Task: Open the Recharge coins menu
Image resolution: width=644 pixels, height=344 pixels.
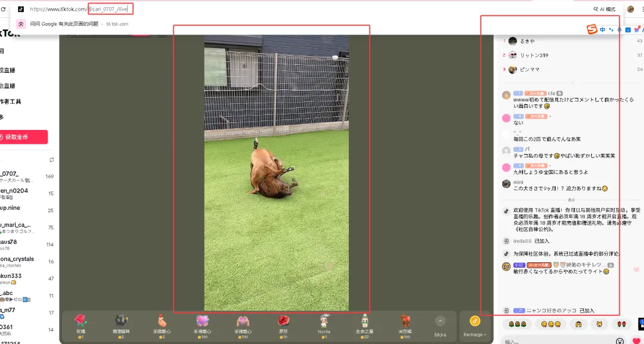Action: pos(475,326)
